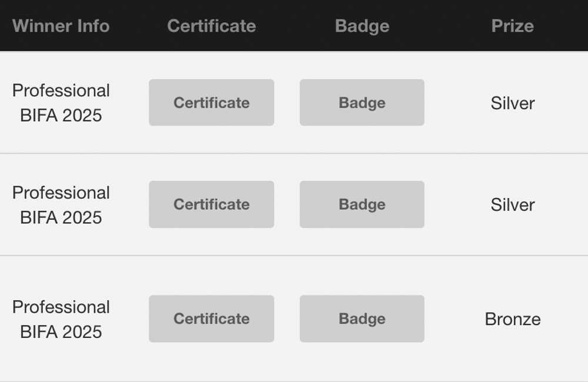Select "Professional" in the second row
588x382 pixels.
[x=61, y=193]
